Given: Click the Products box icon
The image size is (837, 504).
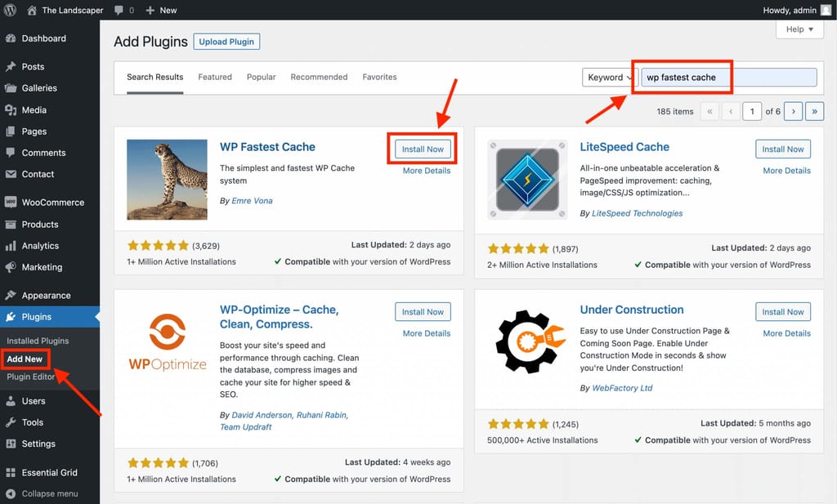Looking at the screenshot, I should coord(11,225).
